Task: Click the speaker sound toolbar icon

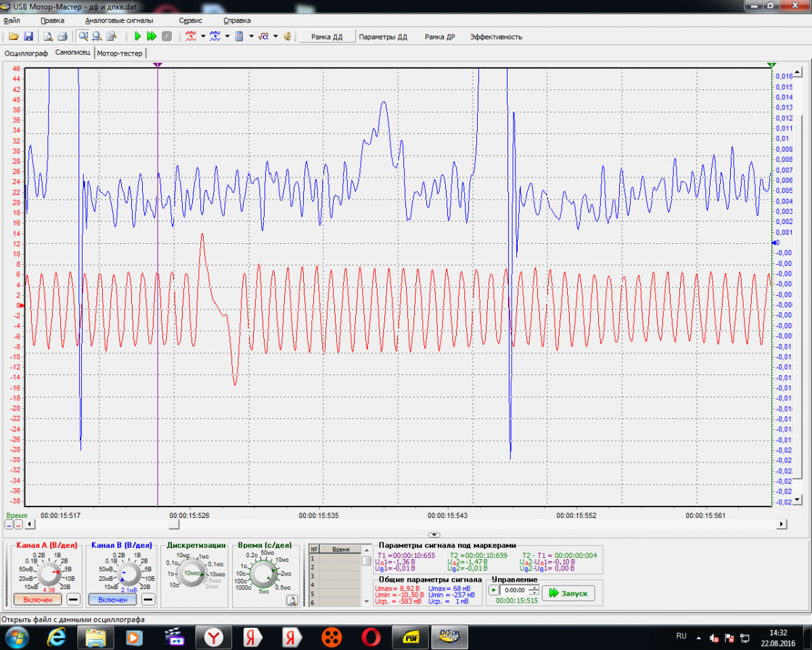Action: [x=288, y=37]
